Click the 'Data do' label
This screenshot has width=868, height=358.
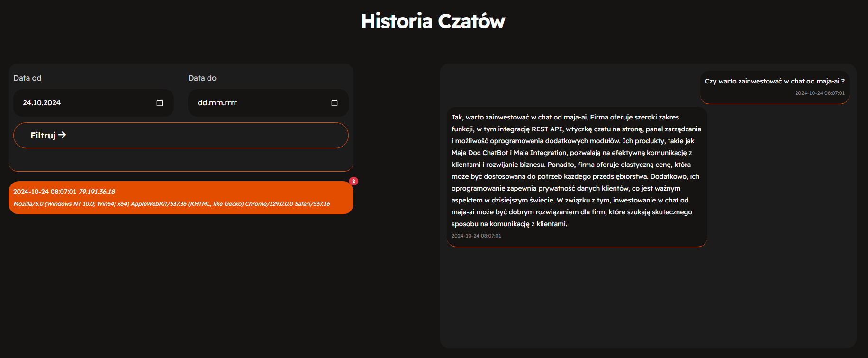click(202, 78)
